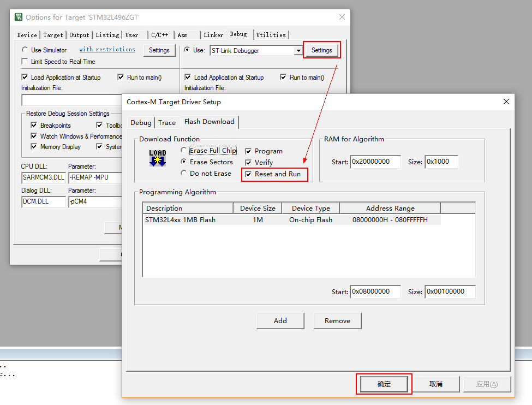Select the Do not Erase option
Viewport: 532px width, 405px height.
184,173
